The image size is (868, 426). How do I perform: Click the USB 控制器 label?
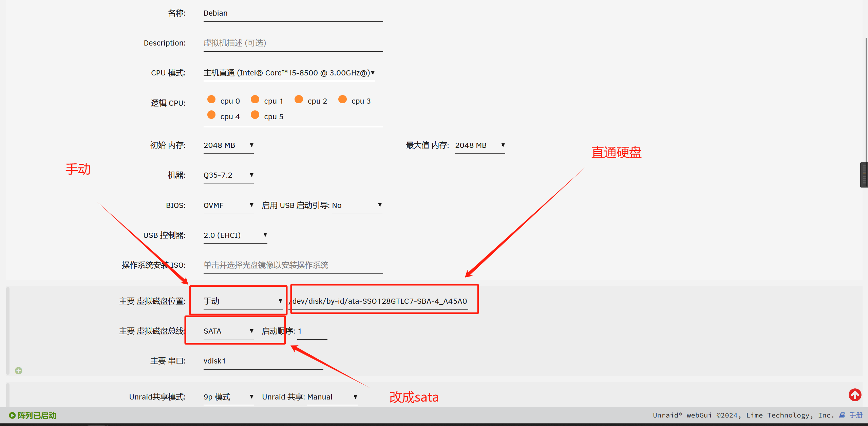click(x=164, y=235)
